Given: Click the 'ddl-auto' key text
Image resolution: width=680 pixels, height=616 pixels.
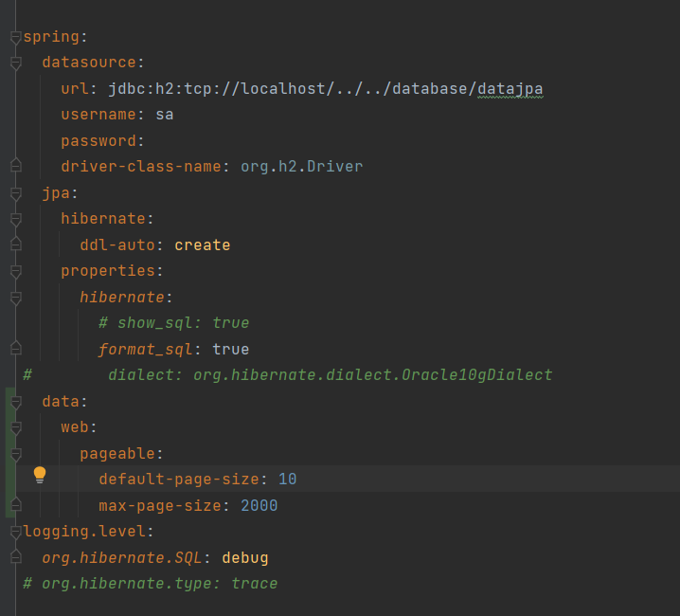Looking at the screenshot, I should pyautogui.click(x=117, y=245).
